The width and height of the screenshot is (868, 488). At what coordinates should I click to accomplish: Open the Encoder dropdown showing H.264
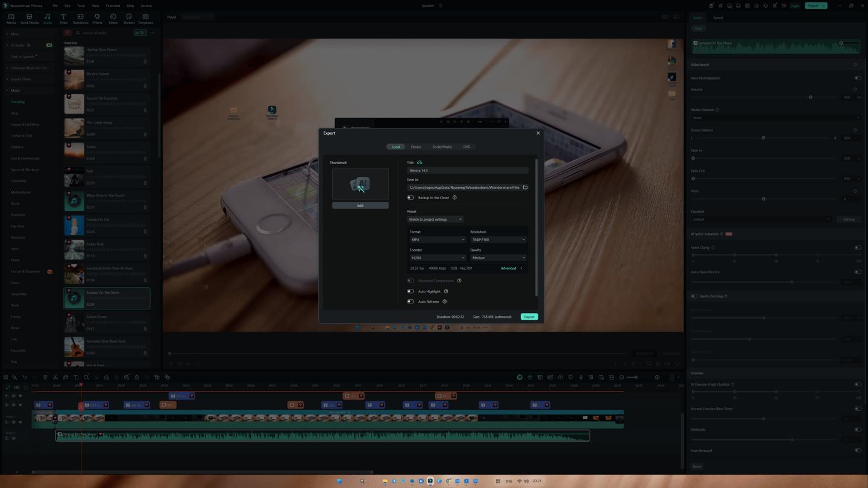click(438, 258)
